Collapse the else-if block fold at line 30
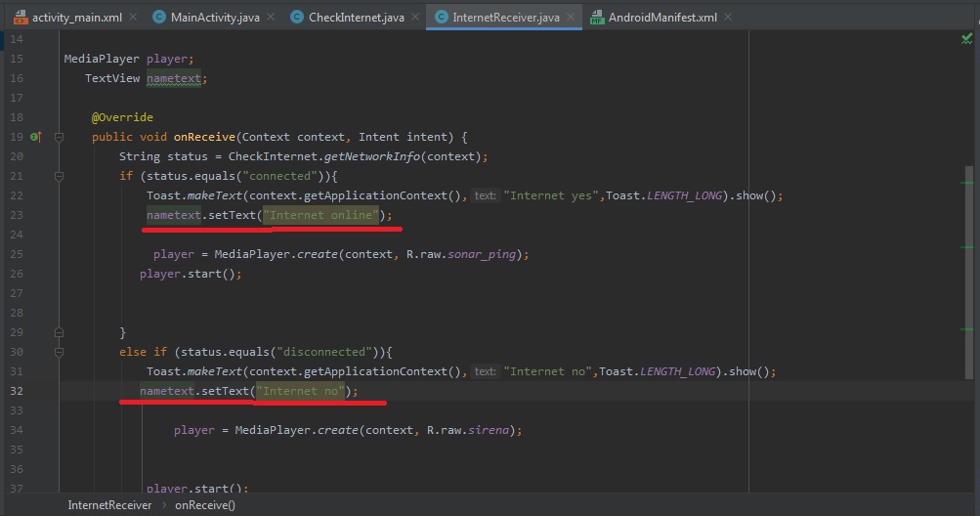The height and width of the screenshot is (516, 980). click(x=59, y=352)
